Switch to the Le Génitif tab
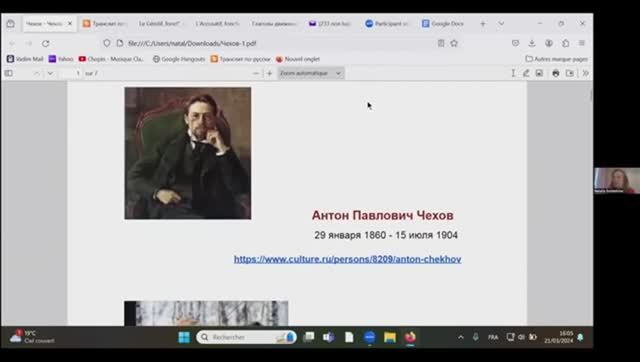The width and height of the screenshot is (640, 362). (160, 24)
